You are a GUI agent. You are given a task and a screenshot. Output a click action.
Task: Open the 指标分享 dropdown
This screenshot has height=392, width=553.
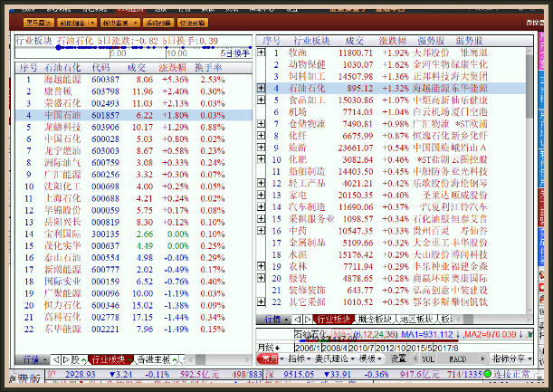click(511, 359)
